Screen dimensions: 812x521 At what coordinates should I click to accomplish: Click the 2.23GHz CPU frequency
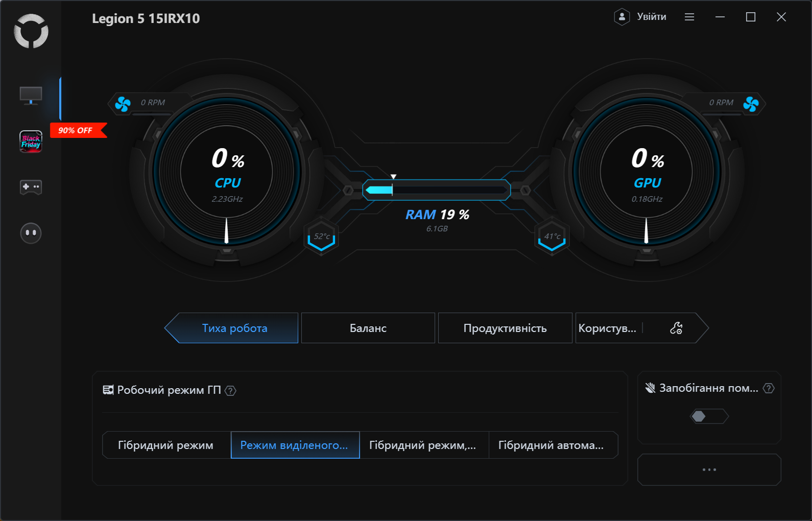227,199
